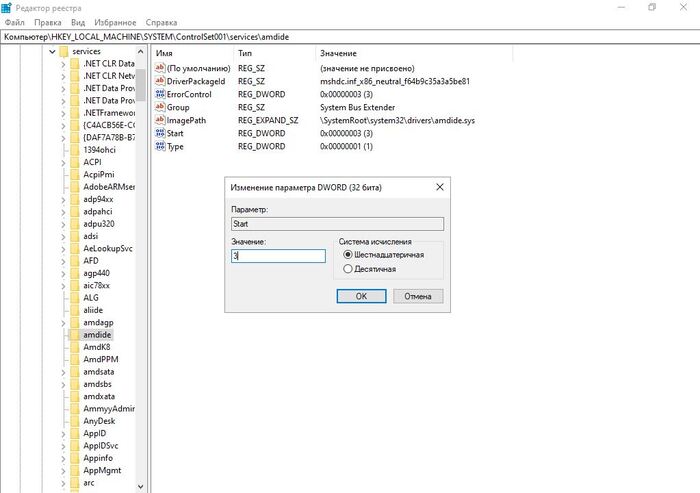
Task: Click the Значение column header
Action: click(x=414, y=53)
